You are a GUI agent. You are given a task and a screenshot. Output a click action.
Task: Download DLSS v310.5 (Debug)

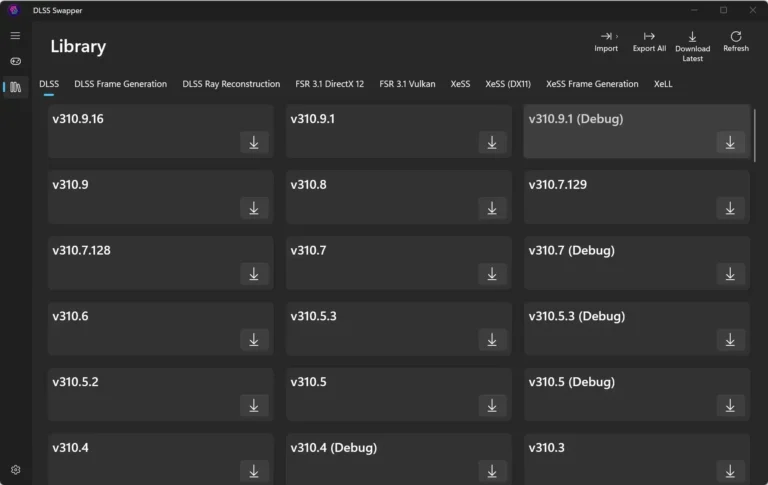pos(730,406)
